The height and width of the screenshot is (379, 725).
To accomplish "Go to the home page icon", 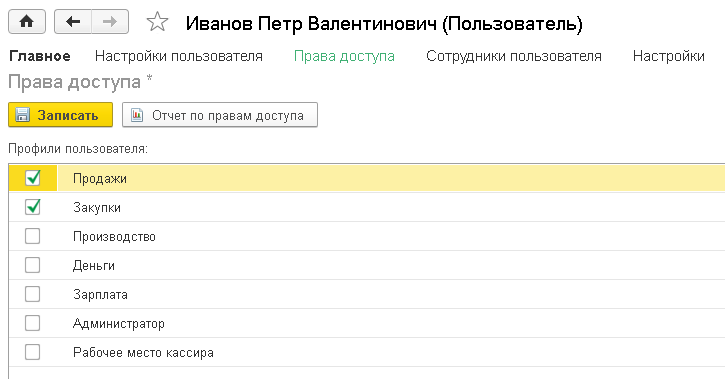I will (27, 22).
